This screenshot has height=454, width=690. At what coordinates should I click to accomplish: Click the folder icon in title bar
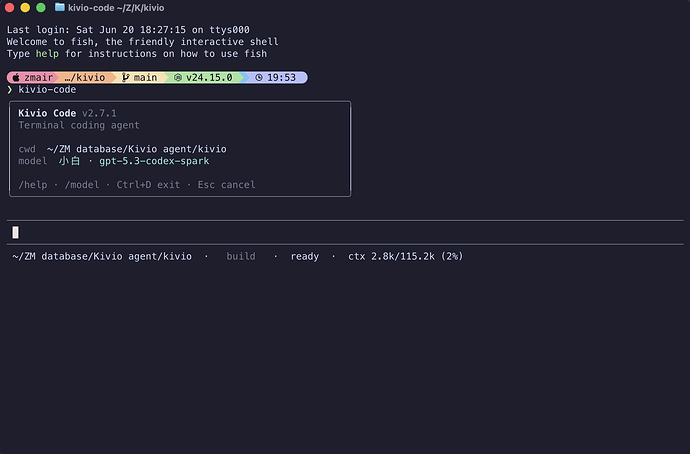click(x=60, y=7)
